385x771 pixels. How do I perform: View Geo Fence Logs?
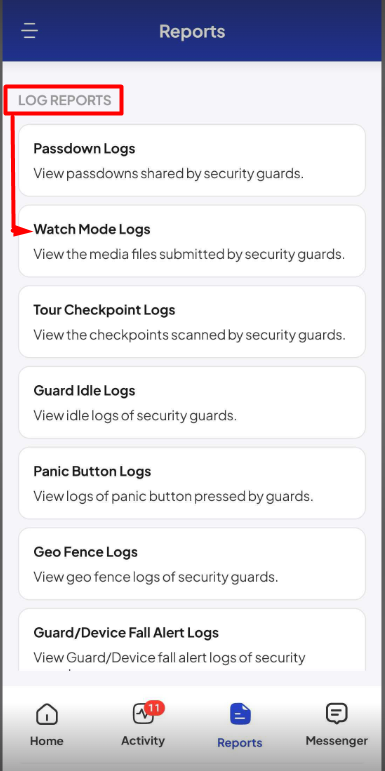click(192, 563)
